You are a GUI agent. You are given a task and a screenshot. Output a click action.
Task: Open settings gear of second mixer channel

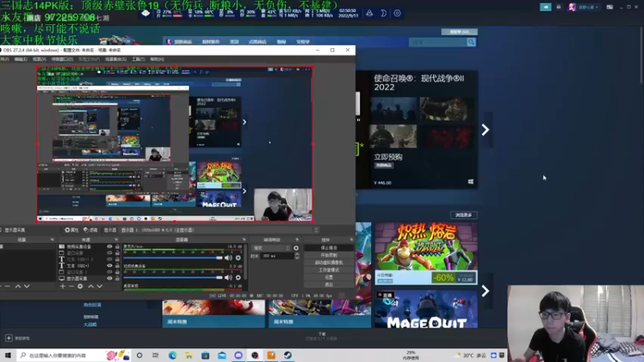238,278
